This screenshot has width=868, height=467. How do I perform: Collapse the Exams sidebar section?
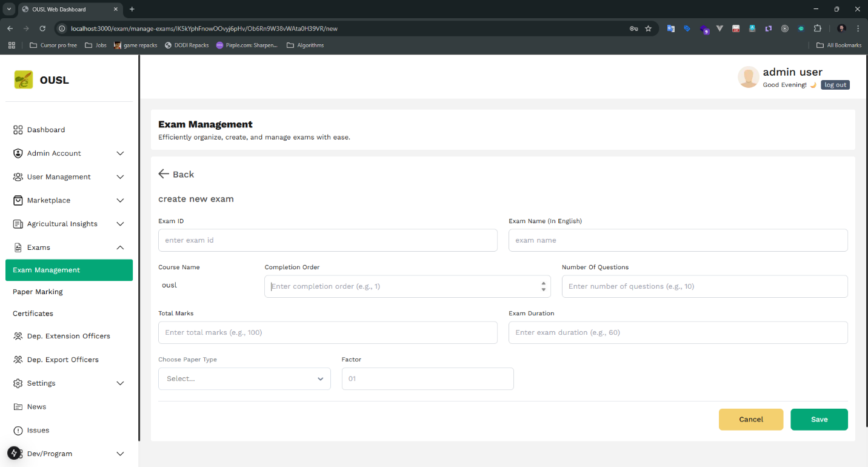point(120,247)
